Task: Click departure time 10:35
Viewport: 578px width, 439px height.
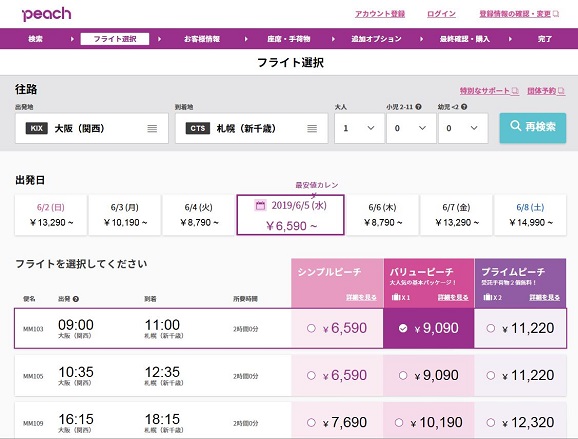Action: (76, 372)
